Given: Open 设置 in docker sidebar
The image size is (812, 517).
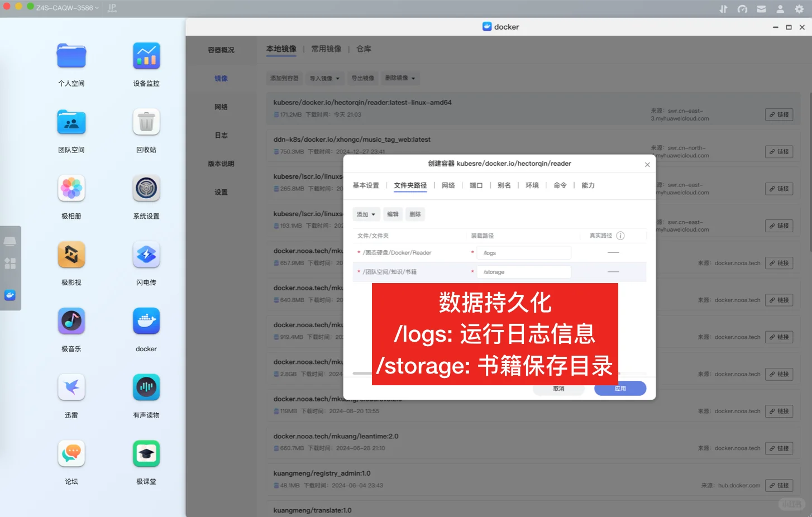Looking at the screenshot, I should 221,193.
